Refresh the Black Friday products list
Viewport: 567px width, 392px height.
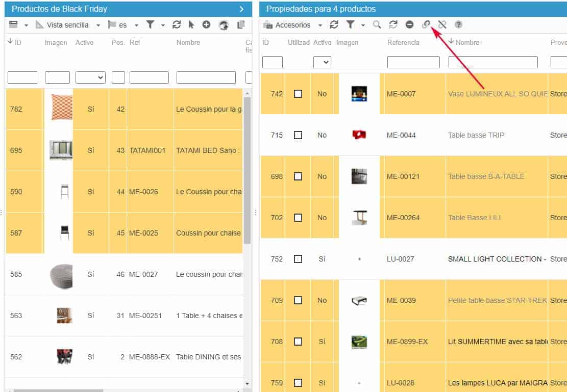[x=177, y=24]
